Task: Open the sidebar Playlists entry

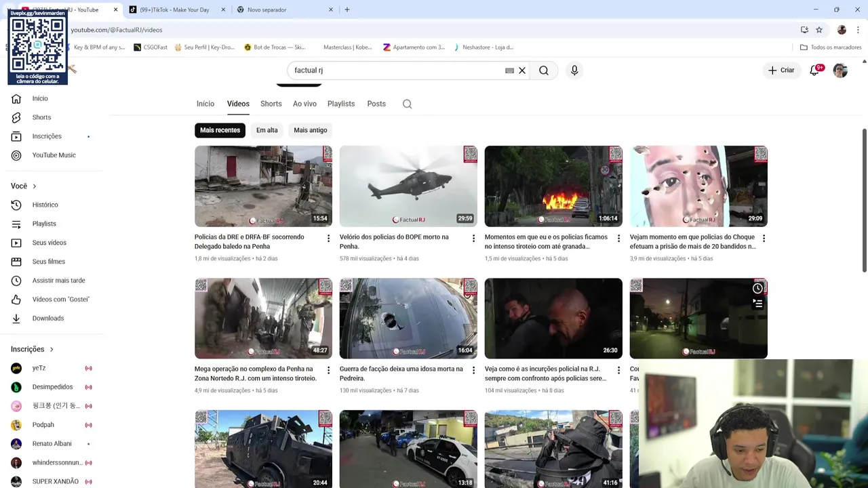Action: click(x=44, y=224)
